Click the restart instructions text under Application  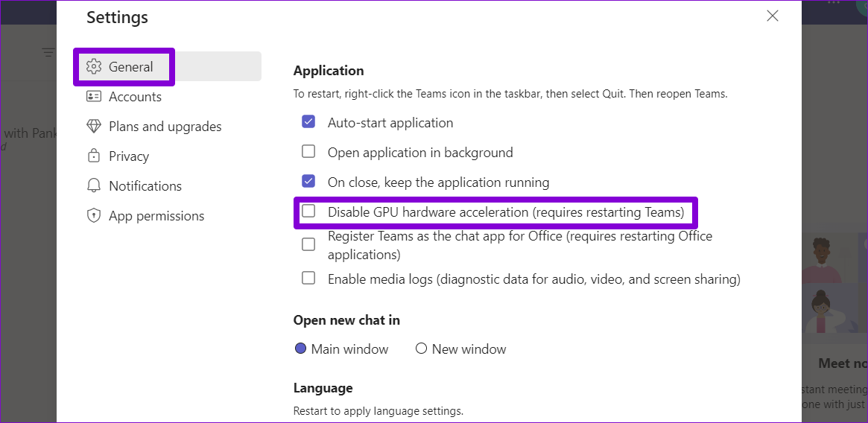pyautogui.click(x=510, y=94)
